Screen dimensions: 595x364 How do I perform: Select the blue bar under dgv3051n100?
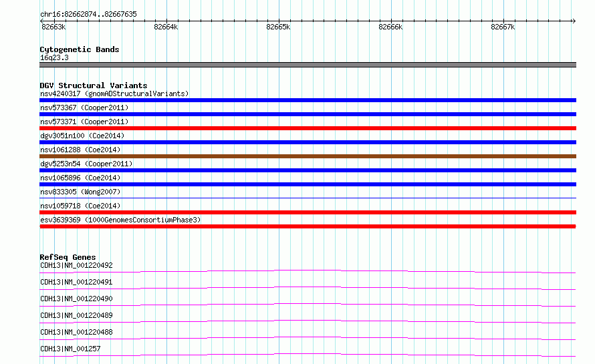click(x=308, y=142)
